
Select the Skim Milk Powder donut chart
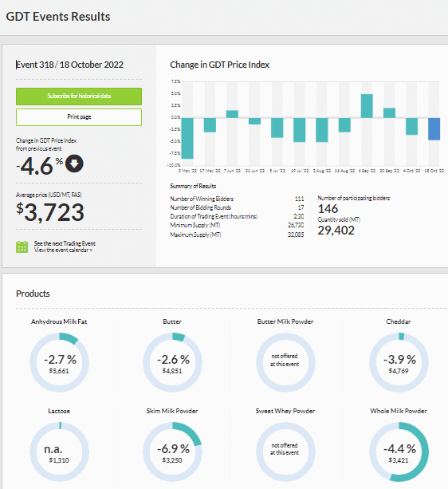click(x=172, y=452)
